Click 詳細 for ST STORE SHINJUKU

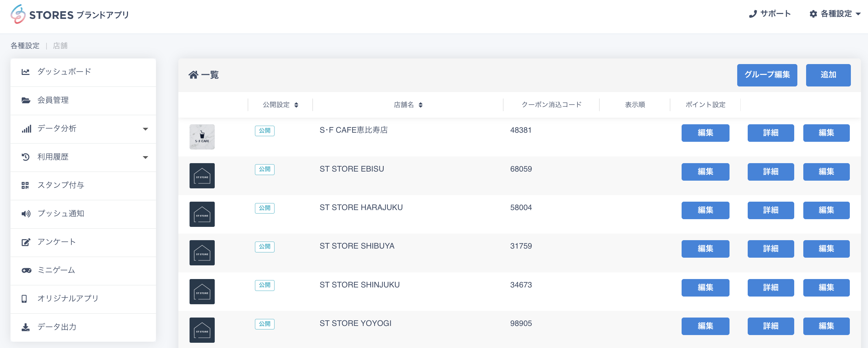coord(771,288)
